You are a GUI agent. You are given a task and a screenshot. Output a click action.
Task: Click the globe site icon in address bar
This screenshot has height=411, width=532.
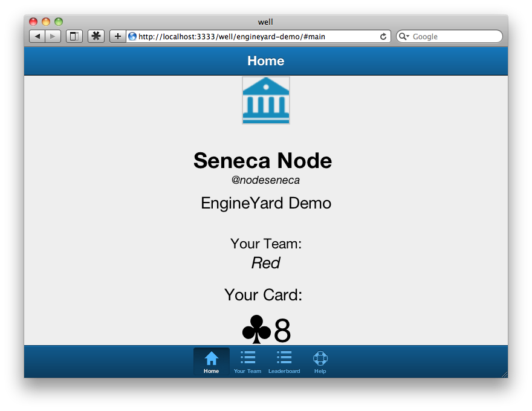click(x=132, y=36)
